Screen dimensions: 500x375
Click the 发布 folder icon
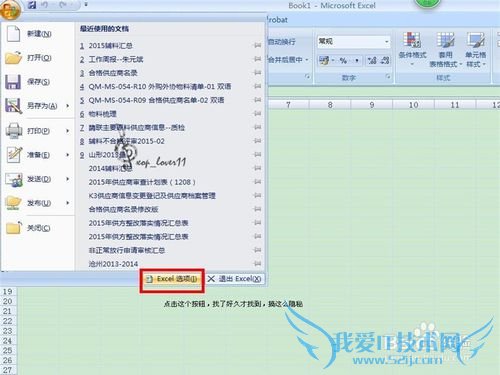pyautogui.click(x=13, y=203)
